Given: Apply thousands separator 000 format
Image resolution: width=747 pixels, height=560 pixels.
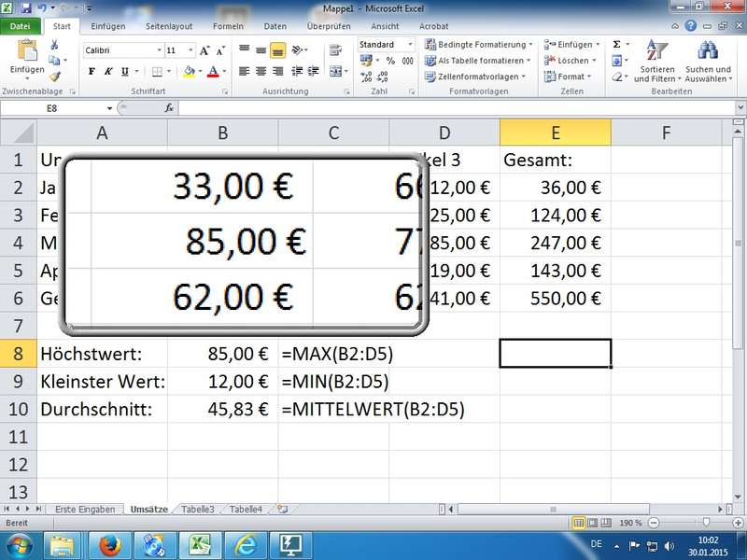Looking at the screenshot, I should (x=407, y=61).
